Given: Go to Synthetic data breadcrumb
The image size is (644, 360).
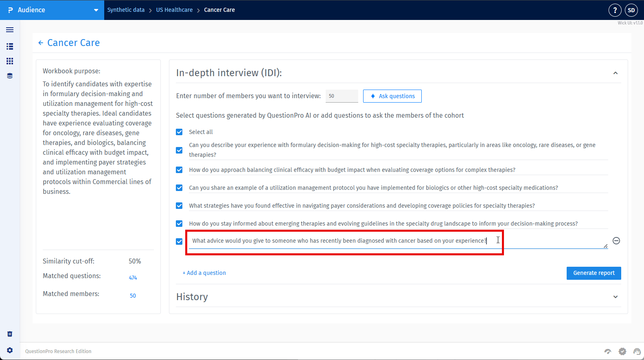Looking at the screenshot, I should [126, 10].
